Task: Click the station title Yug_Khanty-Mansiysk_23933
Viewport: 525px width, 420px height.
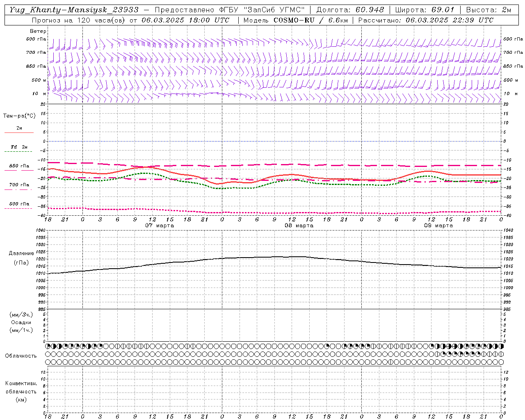Action: [74, 9]
